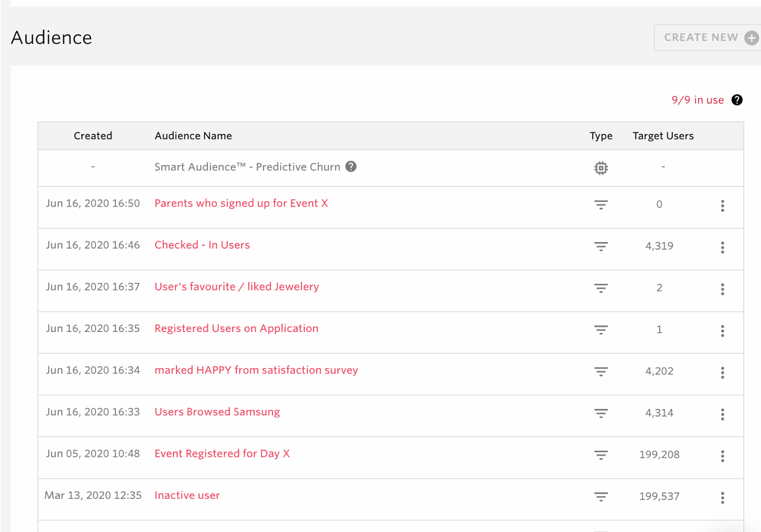Open the Users Browsed Samsung audience

(x=217, y=412)
